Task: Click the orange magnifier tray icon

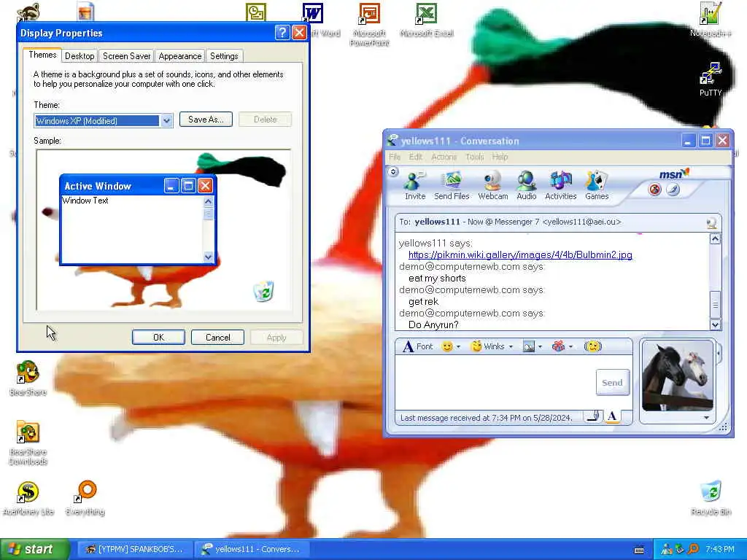Action: coord(693,550)
